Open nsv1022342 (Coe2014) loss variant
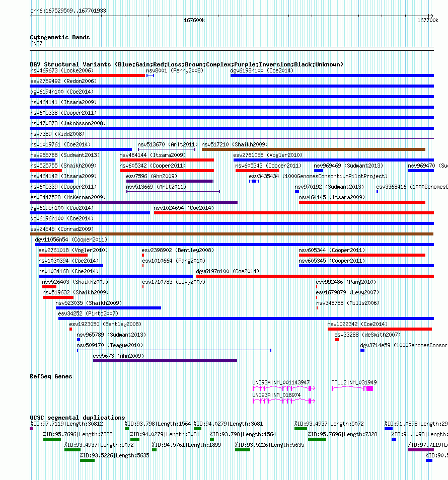The width and height of the screenshot is (448, 480). (380, 329)
